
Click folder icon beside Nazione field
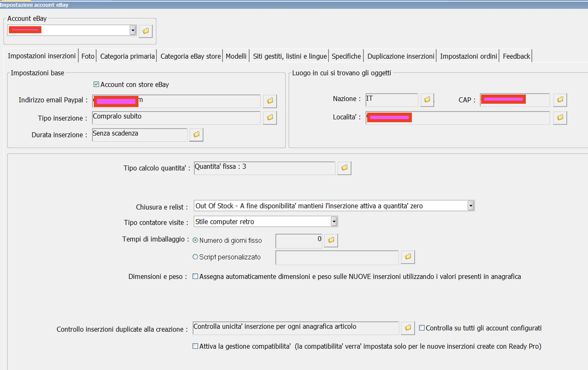(x=427, y=100)
